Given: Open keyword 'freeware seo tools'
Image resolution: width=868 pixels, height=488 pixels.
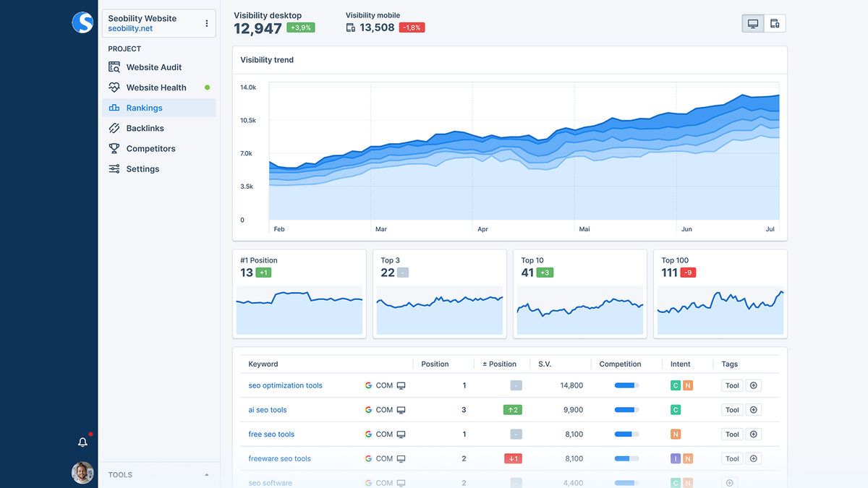Looking at the screenshot, I should tap(280, 458).
